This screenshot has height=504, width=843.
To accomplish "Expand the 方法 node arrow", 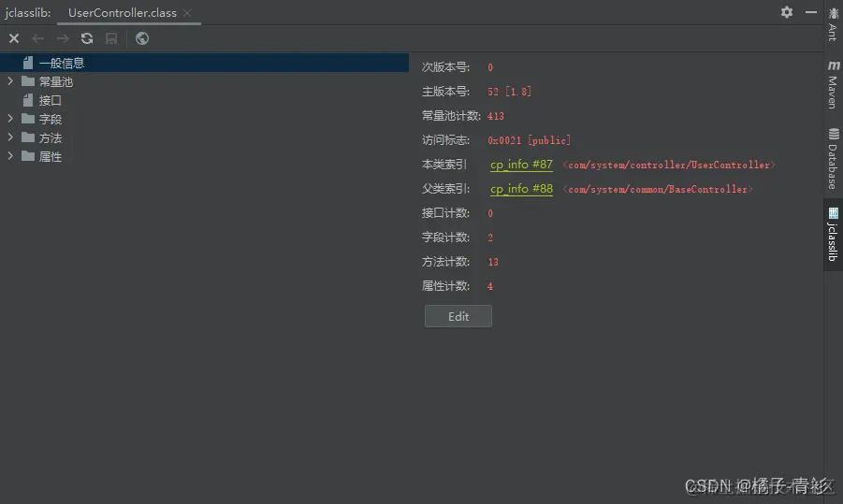I will pos(10,137).
